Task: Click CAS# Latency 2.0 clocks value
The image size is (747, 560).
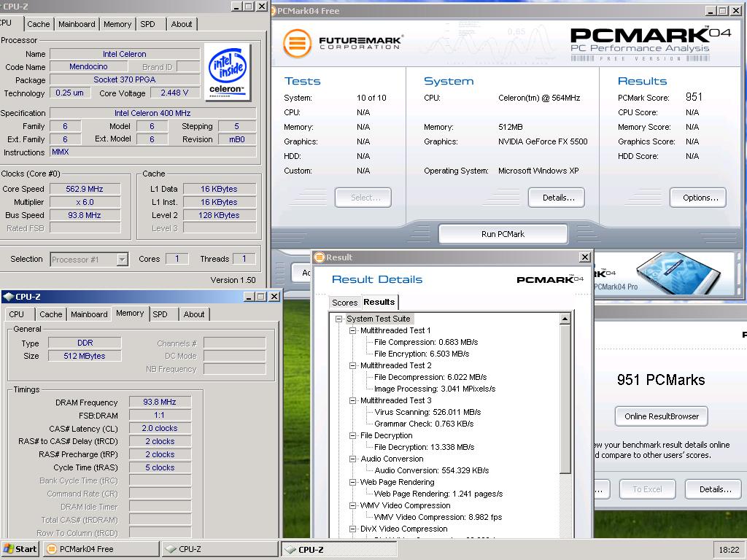Action: coord(160,428)
